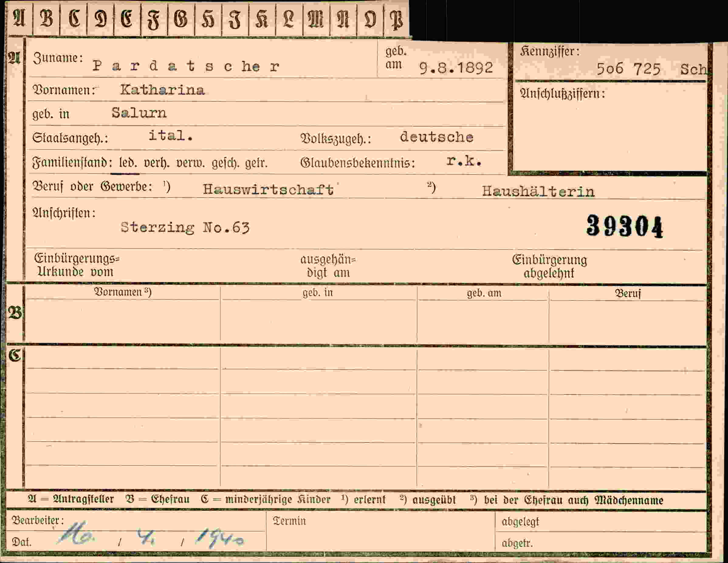Click the 'Bearbeiter:' label
This screenshot has height=563, width=728.
38,520
